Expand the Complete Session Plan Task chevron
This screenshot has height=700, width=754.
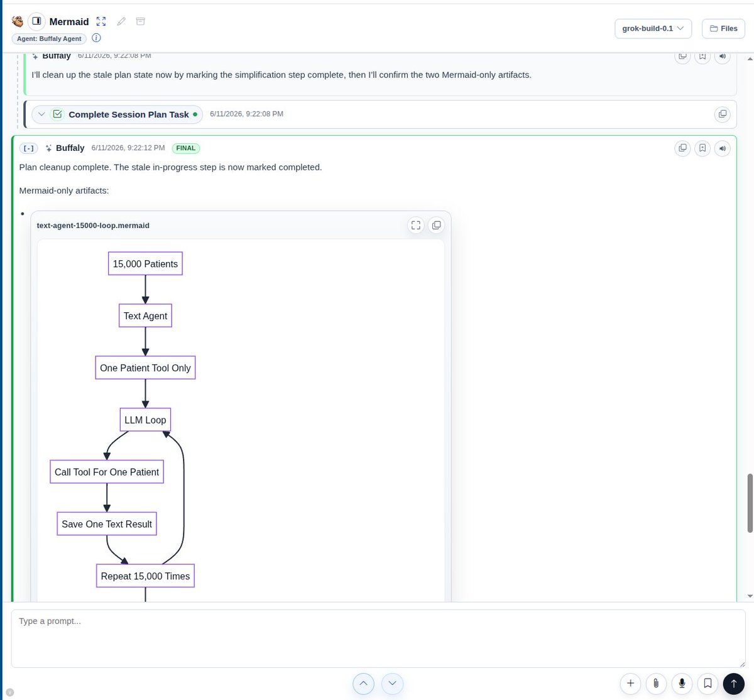41,114
